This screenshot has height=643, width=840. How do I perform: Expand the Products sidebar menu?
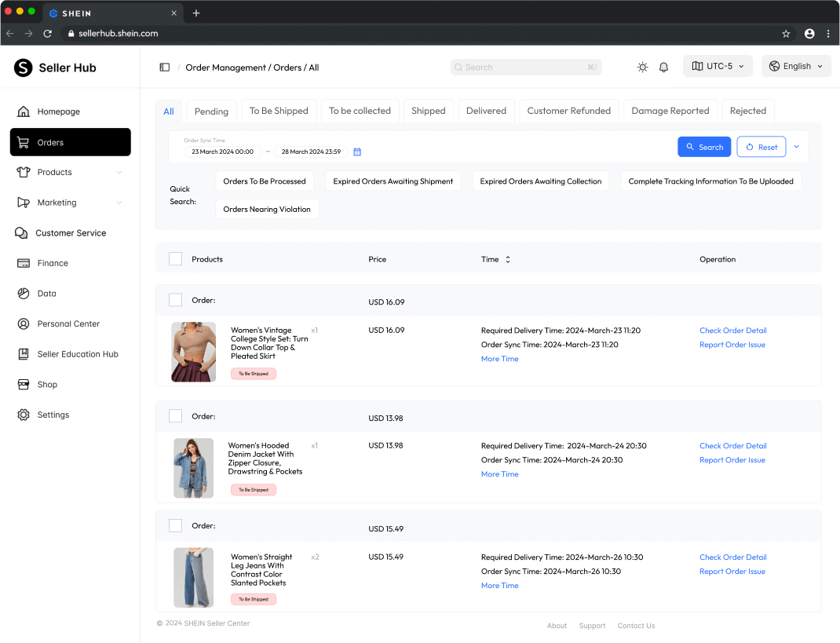click(x=55, y=172)
